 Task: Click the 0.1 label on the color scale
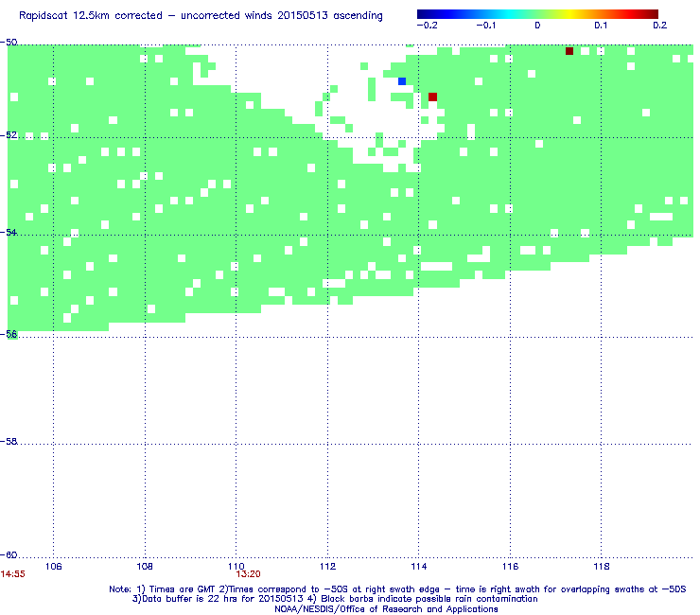pos(601,26)
